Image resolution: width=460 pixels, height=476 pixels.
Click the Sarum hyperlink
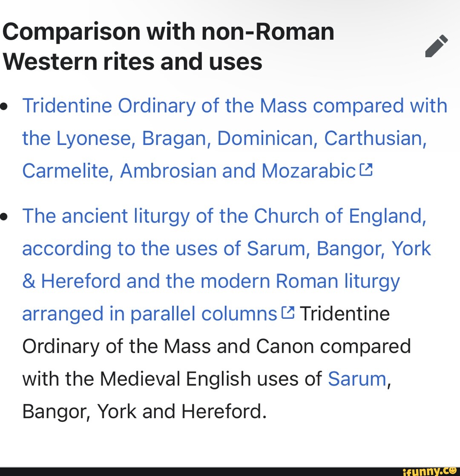356,378
